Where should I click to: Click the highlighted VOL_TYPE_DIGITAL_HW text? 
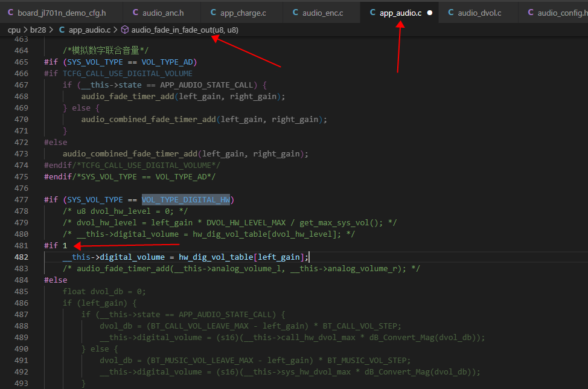click(x=186, y=199)
